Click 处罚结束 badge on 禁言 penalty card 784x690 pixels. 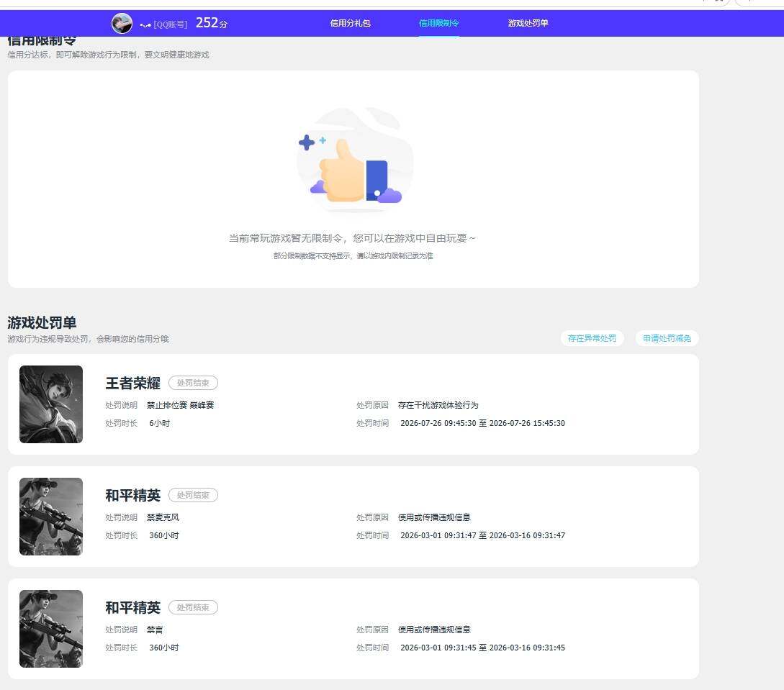pyautogui.click(x=193, y=607)
